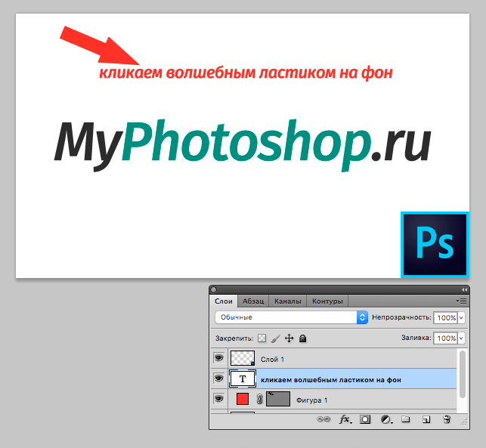Expand the Непрозрачность slider arrow
Screen dimensions: 486x448
pos(461,317)
